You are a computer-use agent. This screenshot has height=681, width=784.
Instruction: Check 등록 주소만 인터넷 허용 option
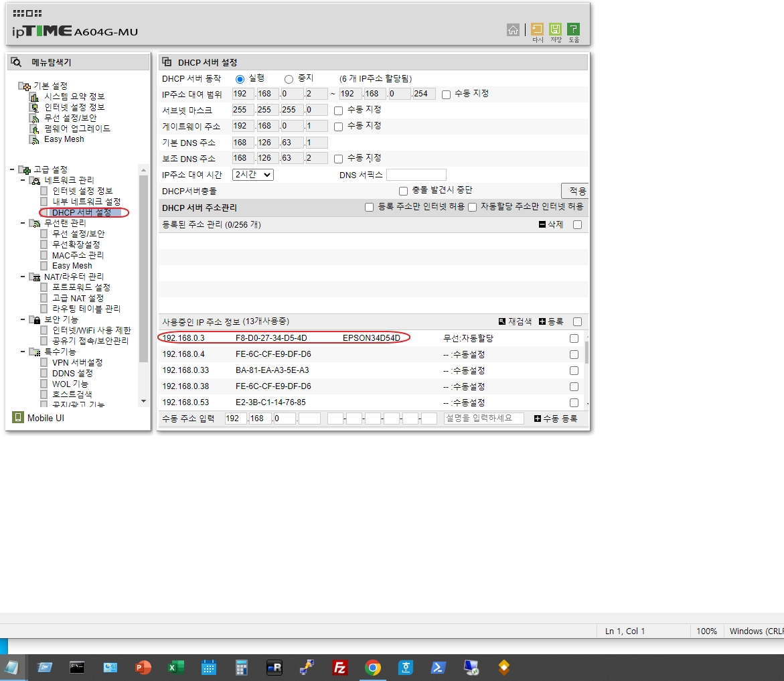pos(369,208)
